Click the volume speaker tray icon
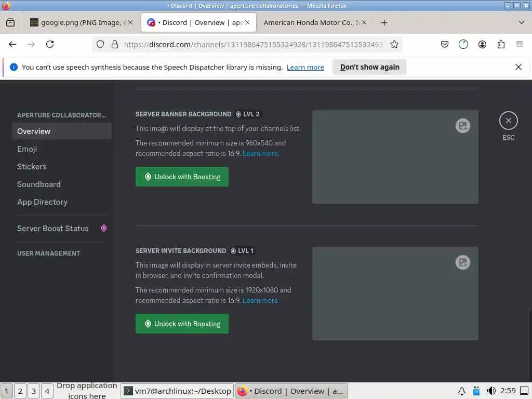This screenshot has height=399, width=532. click(491, 391)
